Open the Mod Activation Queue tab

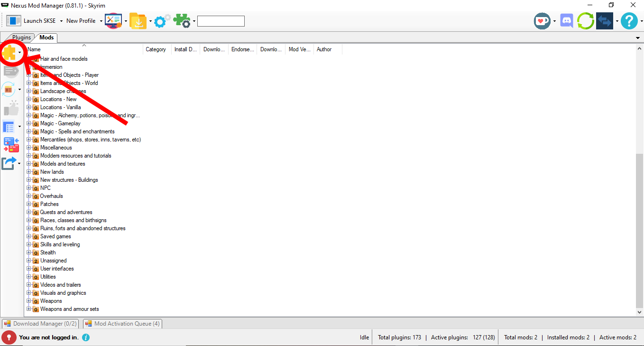coord(122,324)
